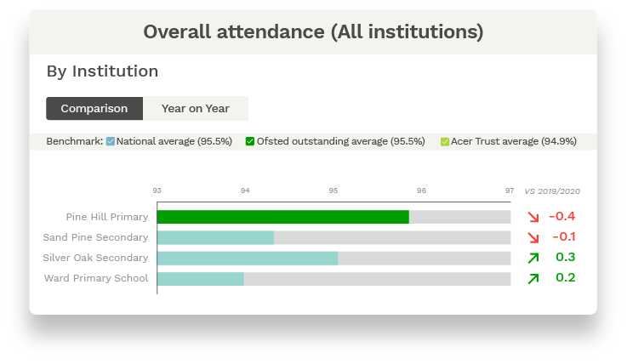Image resolution: width=627 pixels, height=364 pixels.
Task: Toggle Ofsted outstanding average checkbox
Action: 251,141
